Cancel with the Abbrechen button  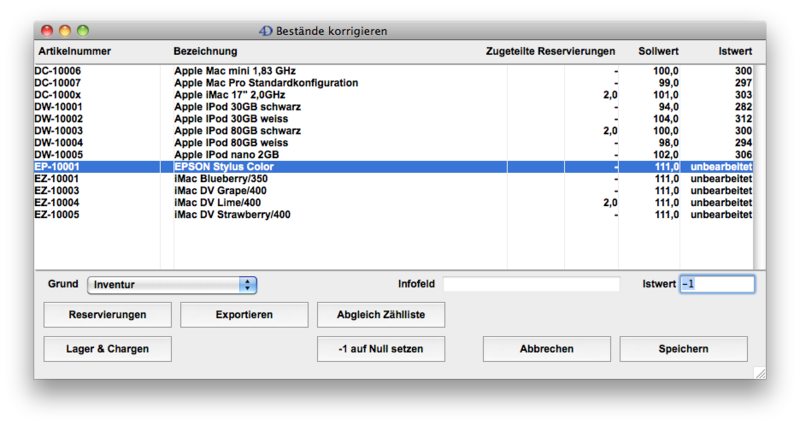(x=546, y=349)
